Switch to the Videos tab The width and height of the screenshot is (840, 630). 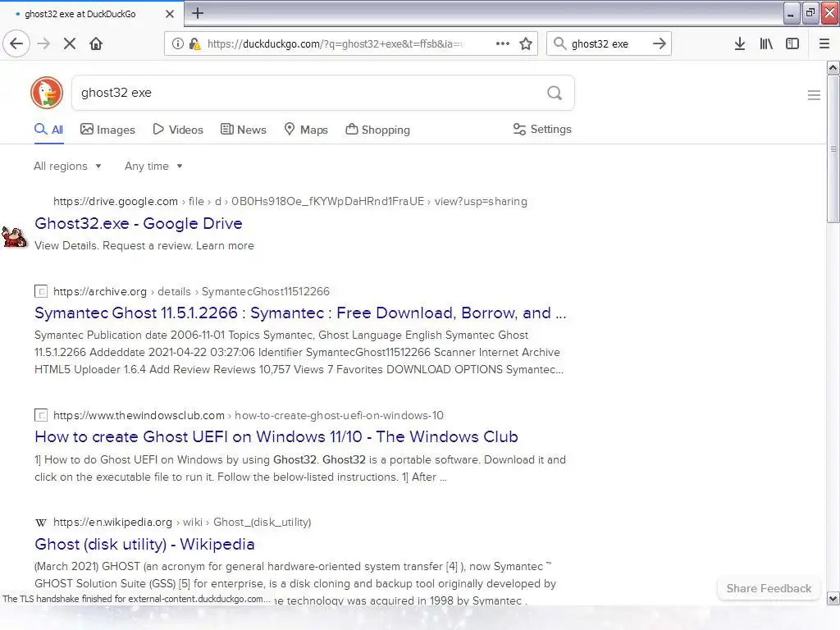(x=178, y=130)
